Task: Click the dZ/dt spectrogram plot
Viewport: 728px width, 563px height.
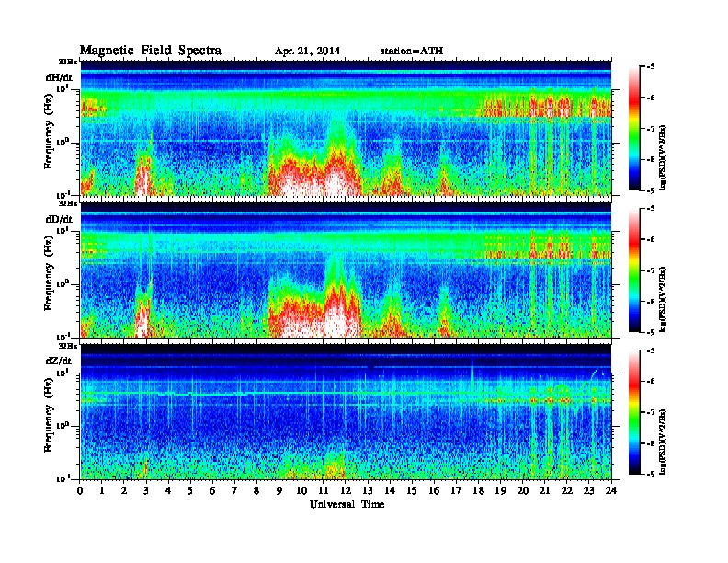Action: (346, 412)
